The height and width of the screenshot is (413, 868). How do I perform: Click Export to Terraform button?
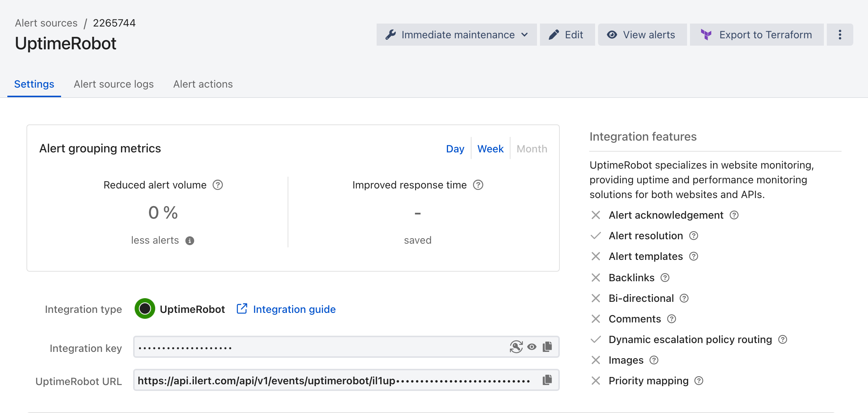(757, 35)
